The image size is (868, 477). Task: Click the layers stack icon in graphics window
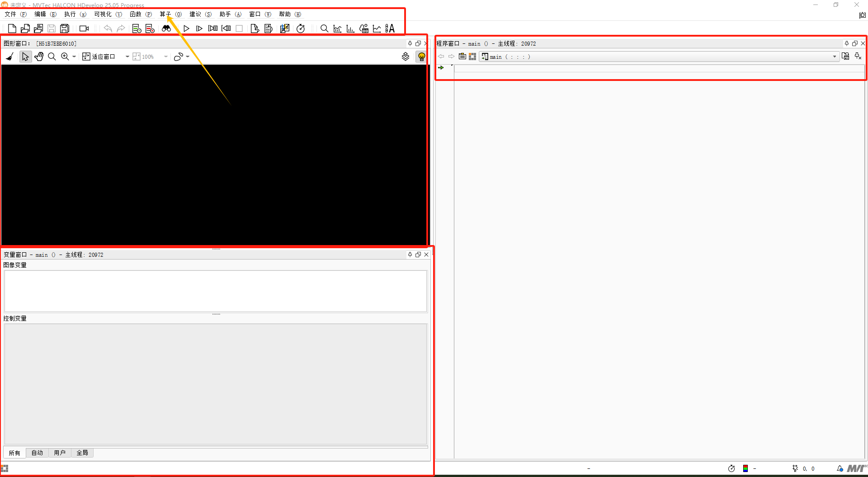[x=406, y=57]
